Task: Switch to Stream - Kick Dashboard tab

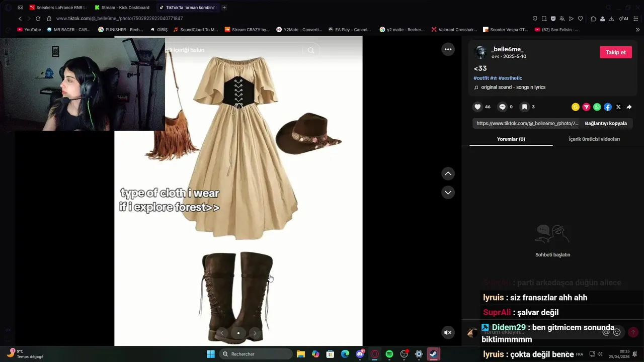Action: tap(123, 8)
